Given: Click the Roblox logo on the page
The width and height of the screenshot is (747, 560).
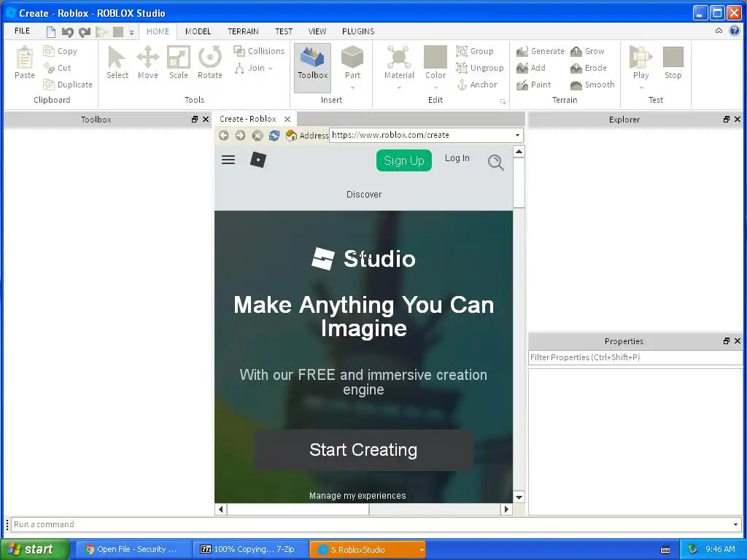Looking at the screenshot, I should pos(258,160).
